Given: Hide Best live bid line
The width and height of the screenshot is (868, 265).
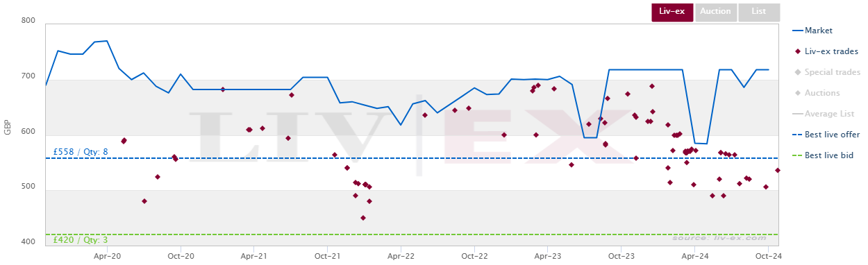Looking at the screenshot, I should coord(823,155).
